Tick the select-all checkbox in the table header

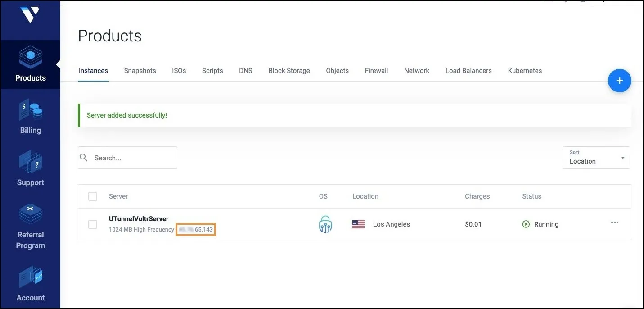(x=93, y=196)
